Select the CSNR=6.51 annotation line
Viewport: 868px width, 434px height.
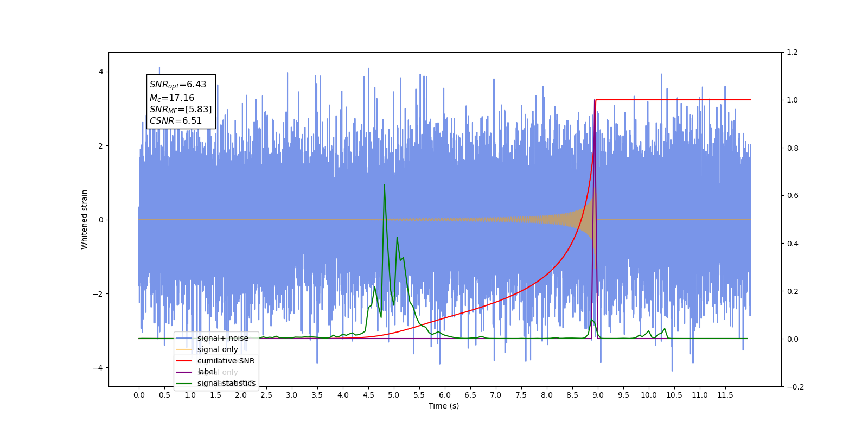coord(176,121)
